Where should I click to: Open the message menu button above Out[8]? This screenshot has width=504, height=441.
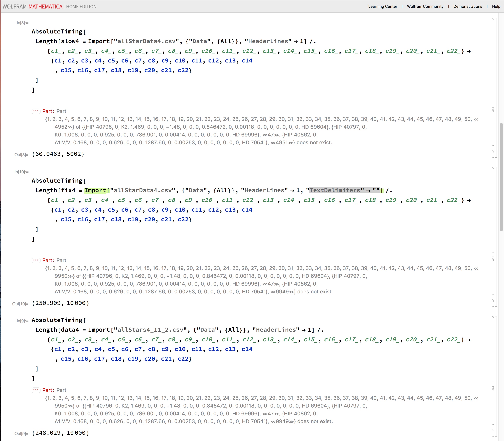click(x=36, y=111)
